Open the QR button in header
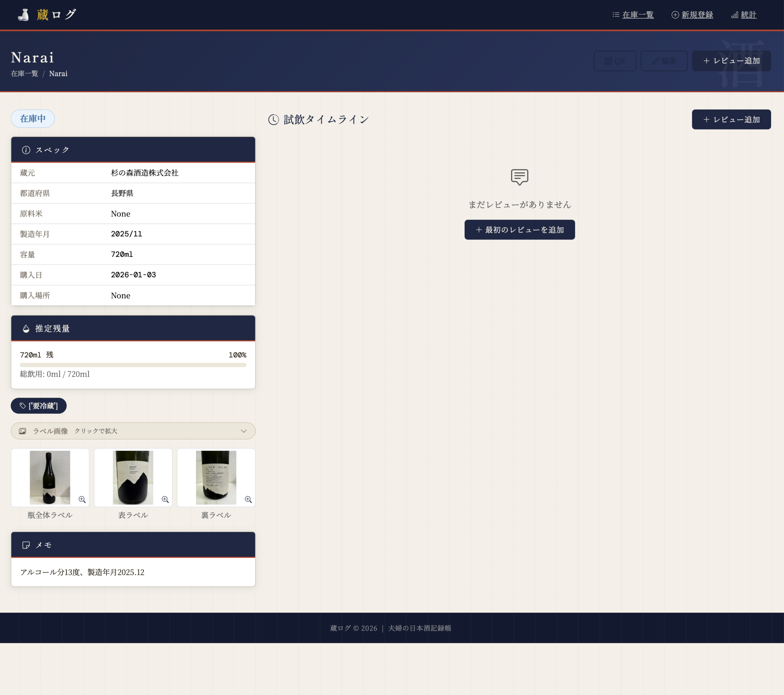Image resolution: width=784 pixels, height=695 pixels. 614,61
